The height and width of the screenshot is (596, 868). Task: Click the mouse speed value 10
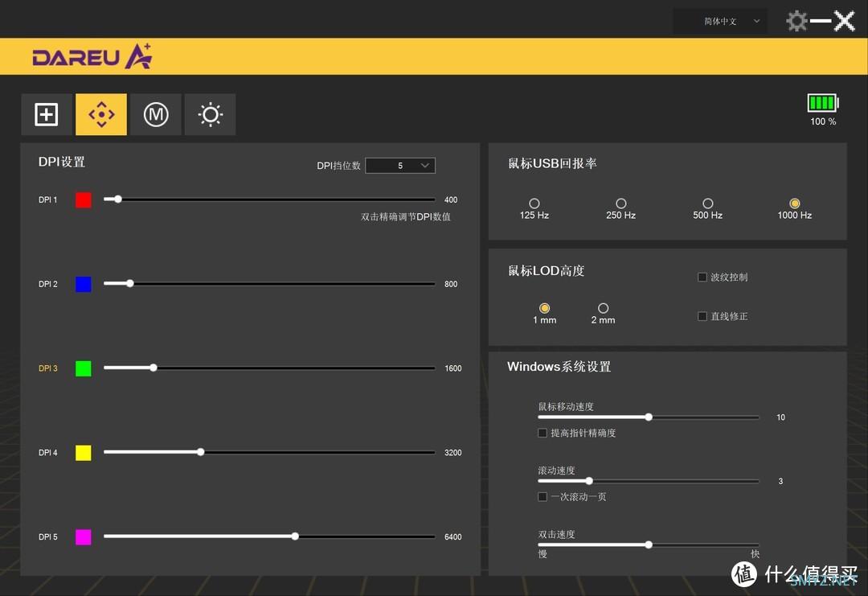click(x=780, y=417)
